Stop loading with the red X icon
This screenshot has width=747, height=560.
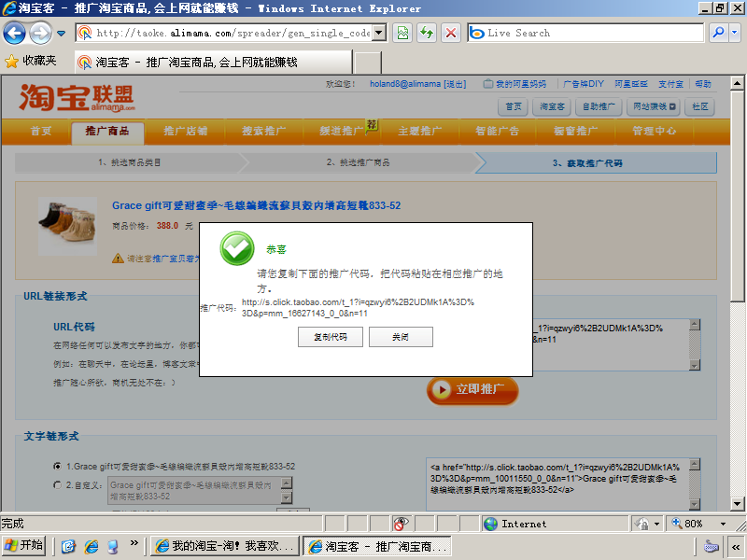450,33
